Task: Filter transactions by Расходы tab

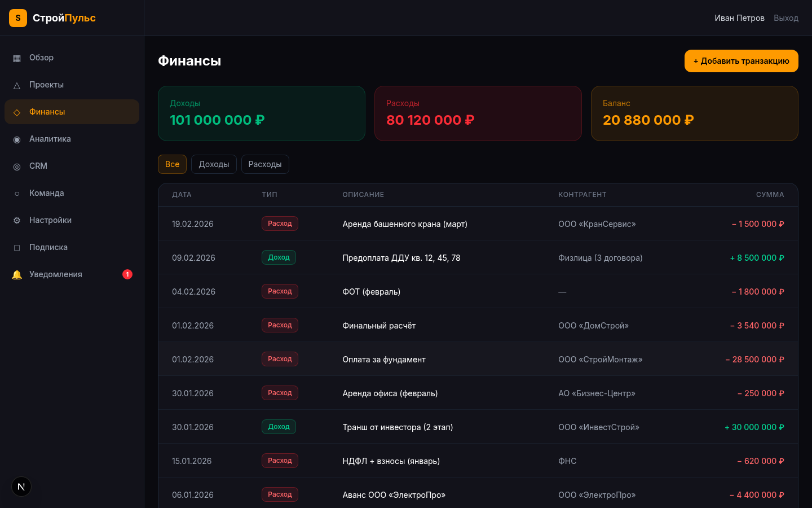Action: [265, 164]
